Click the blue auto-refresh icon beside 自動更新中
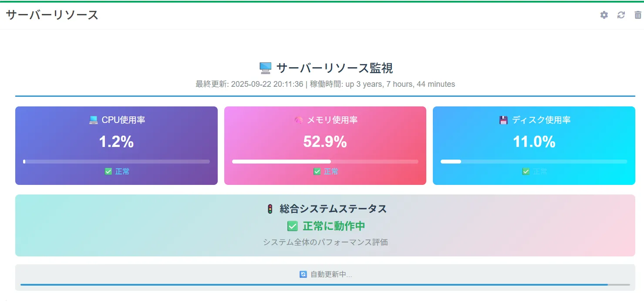Image resolution: width=644 pixels, height=307 pixels. point(303,274)
